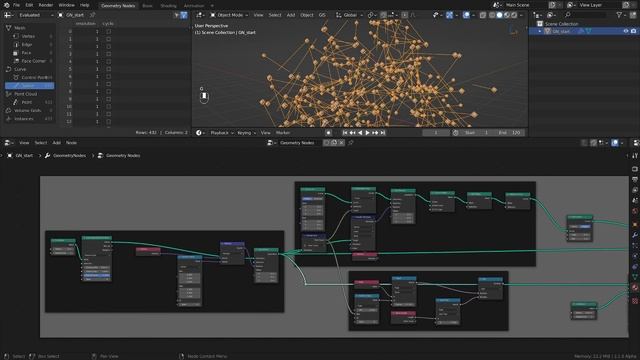Toggle cyclic checkbox in row 5

tap(109, 69)
